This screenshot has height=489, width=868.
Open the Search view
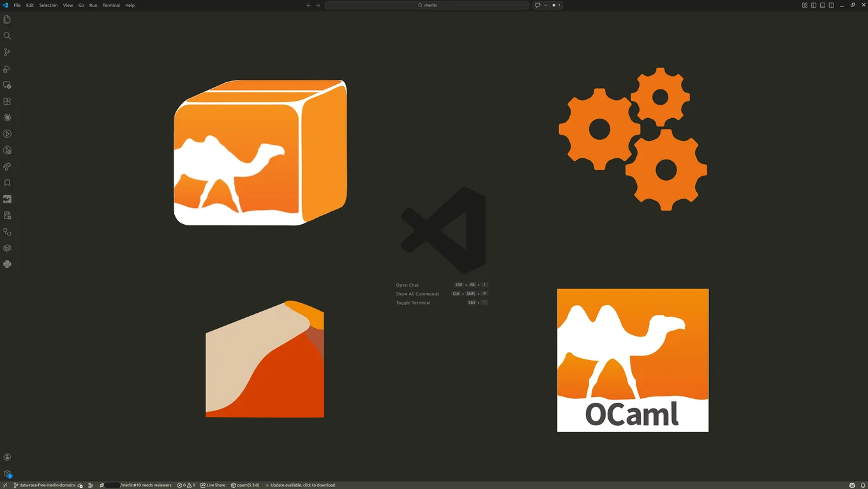(x=7, y=36)
